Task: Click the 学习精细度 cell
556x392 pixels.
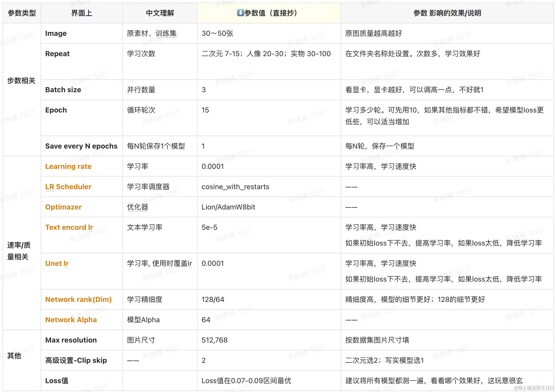Action: [x=160, y=299]
